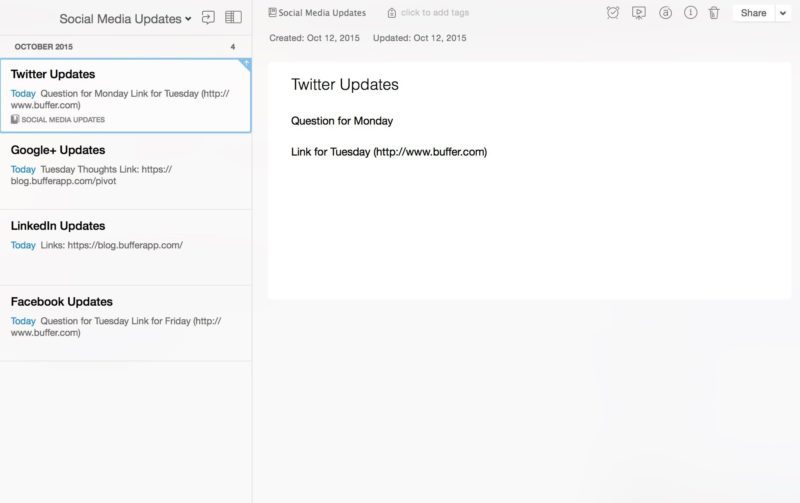Click Created: Oct 12, 2015 date
Screen dimensions: 800x503
[x=314, y=38]
